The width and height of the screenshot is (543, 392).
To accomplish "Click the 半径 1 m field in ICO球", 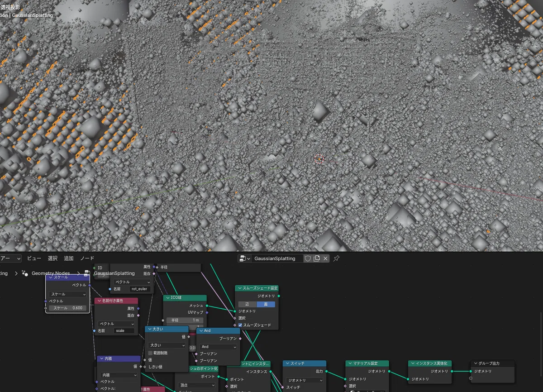I will (x=185, y=320).
